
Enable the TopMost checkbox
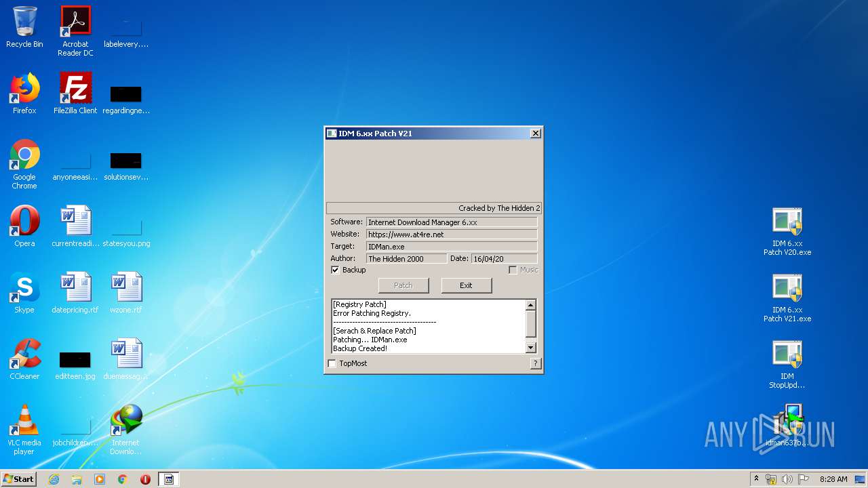332,363
